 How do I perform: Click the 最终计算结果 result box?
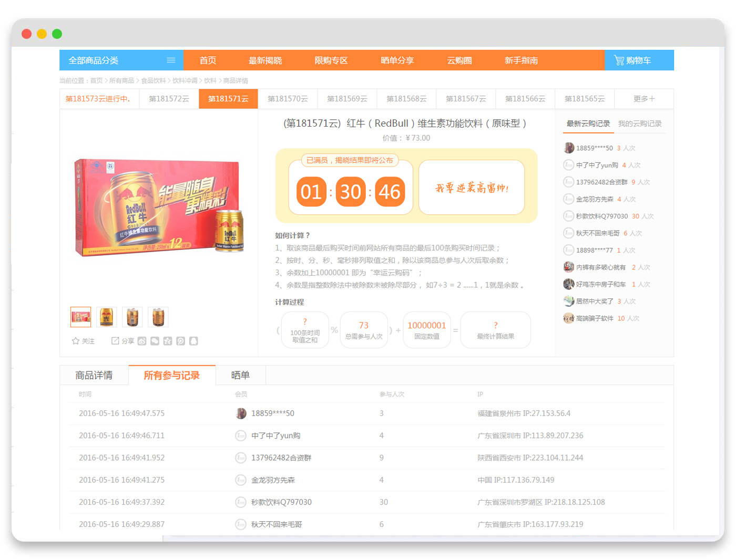pyautogui.click(x=495, y=330)
